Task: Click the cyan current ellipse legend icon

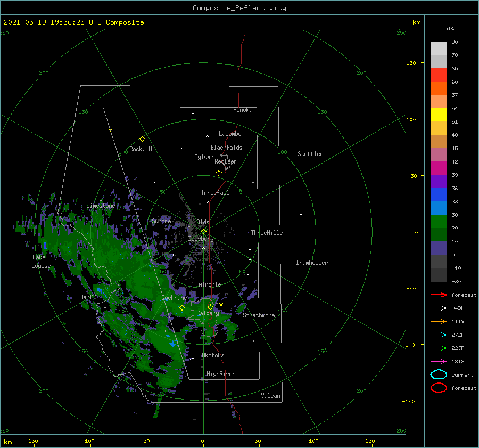Action: (439, 374)
